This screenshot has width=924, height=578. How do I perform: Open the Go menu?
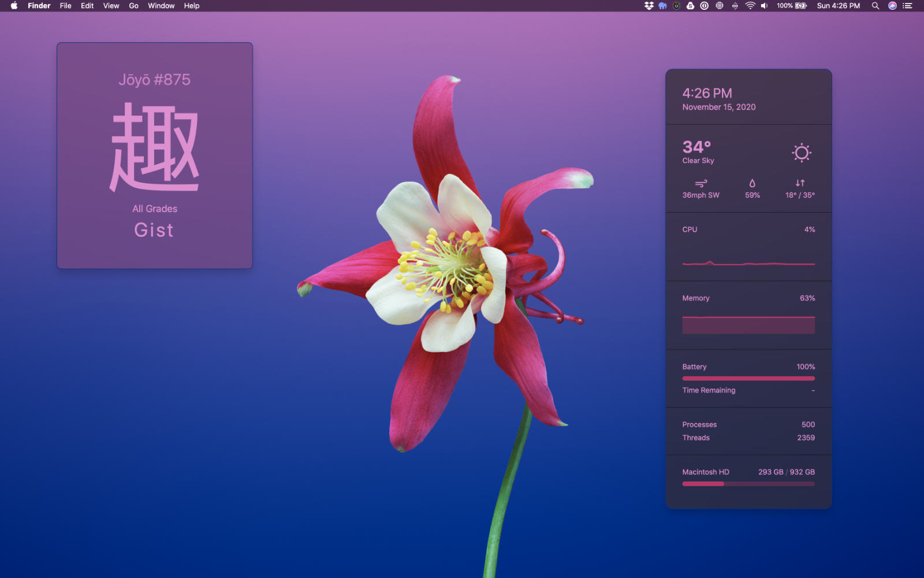pos(133,6)
